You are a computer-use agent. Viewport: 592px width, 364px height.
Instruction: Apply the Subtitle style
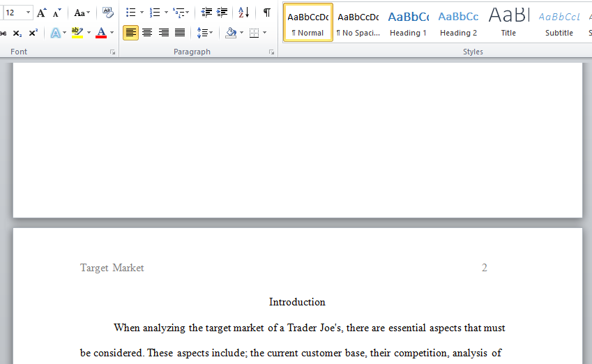pyautogui.click(x=559, y=23)
